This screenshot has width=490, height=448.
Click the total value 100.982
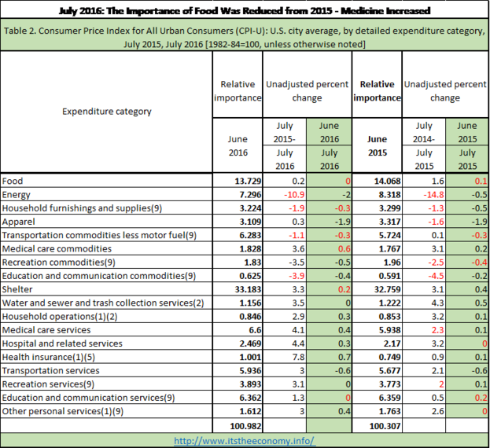click(x=245, y=426)
